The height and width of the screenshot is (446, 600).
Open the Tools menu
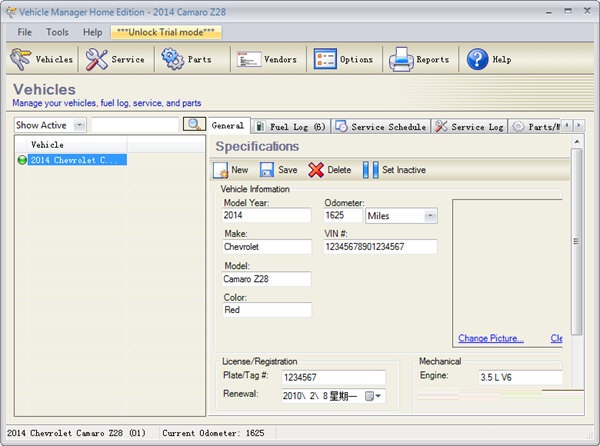pyautogui.click(x=57, y=32)
